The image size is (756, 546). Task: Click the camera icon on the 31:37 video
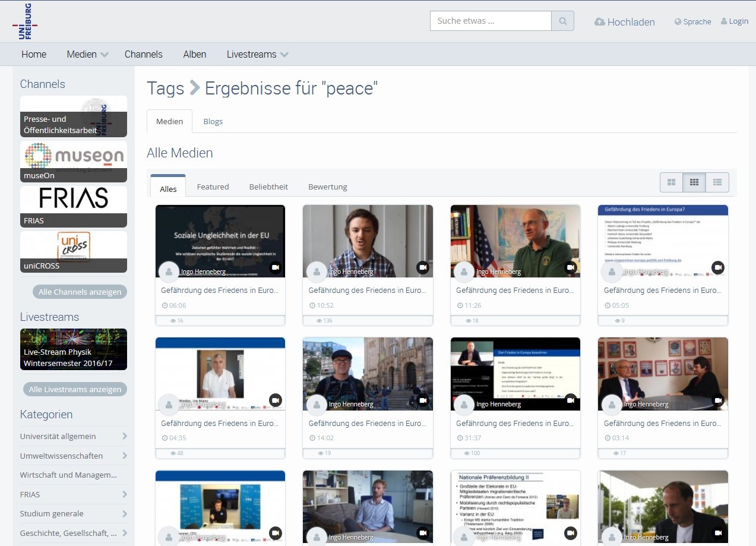(x=571, y=400)
